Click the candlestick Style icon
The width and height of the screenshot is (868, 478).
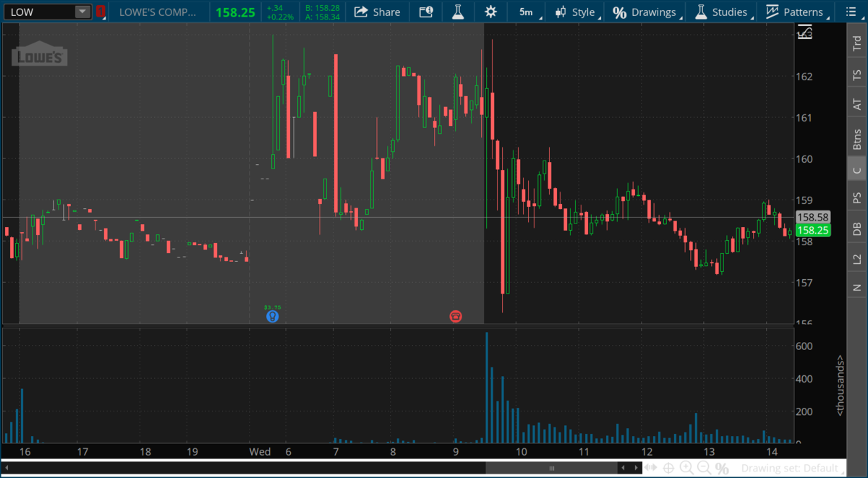561,12
